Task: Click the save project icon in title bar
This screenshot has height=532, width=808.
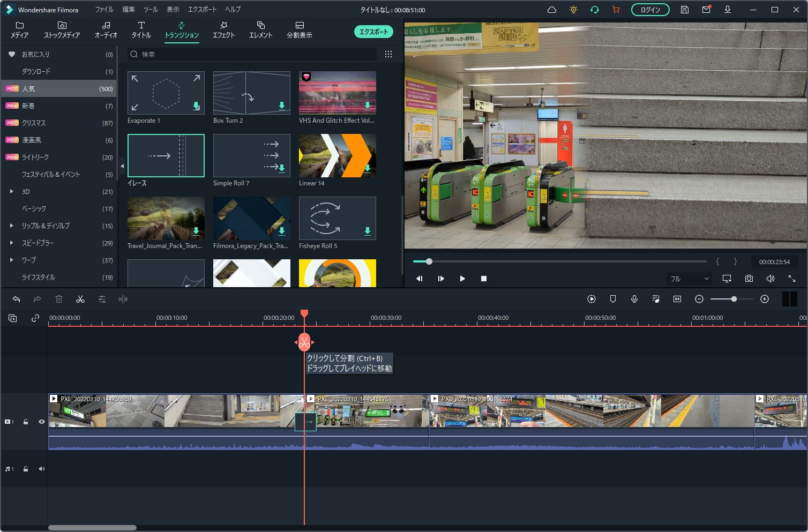Action: point(684,10)
